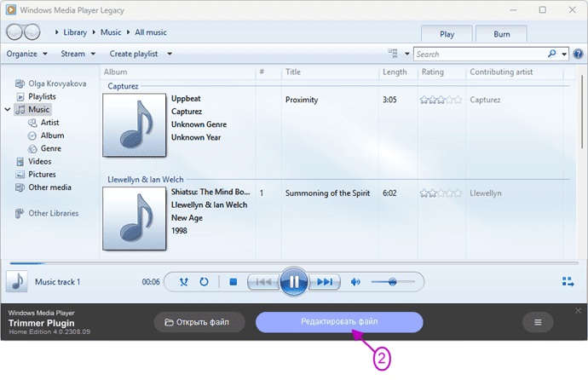Sort by the Album column header
The height and width of the screenshot is (380, 588).
(x=177, y=72)
